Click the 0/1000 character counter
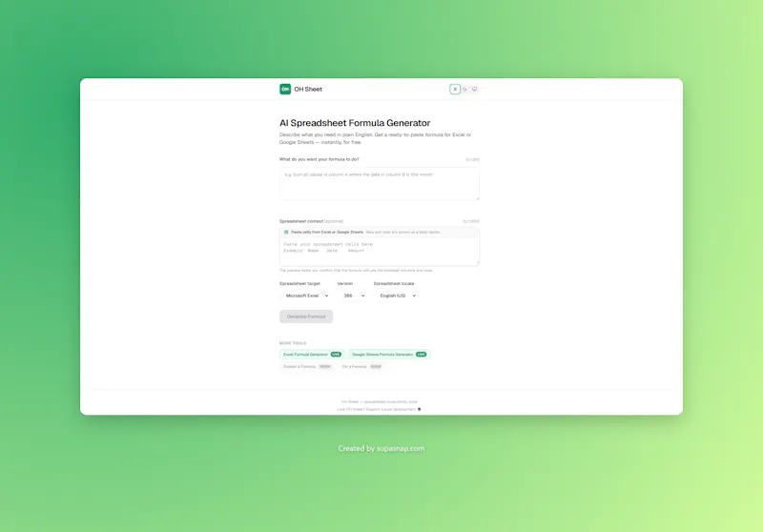 pos(472,159)
